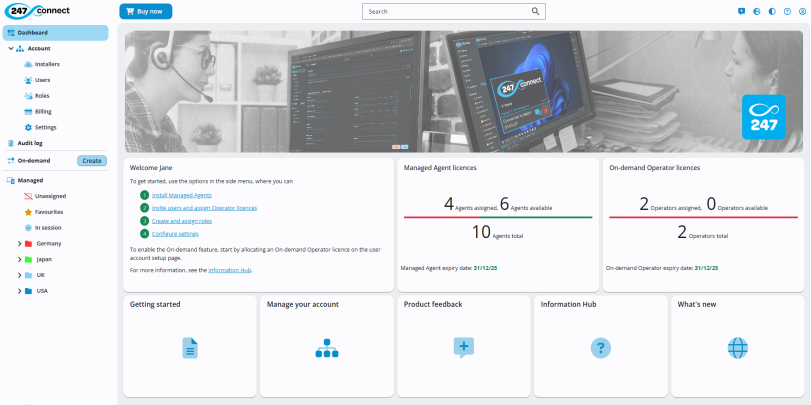Follow the Install Managed Agents link
811x405 pixels.
[182, 195]
